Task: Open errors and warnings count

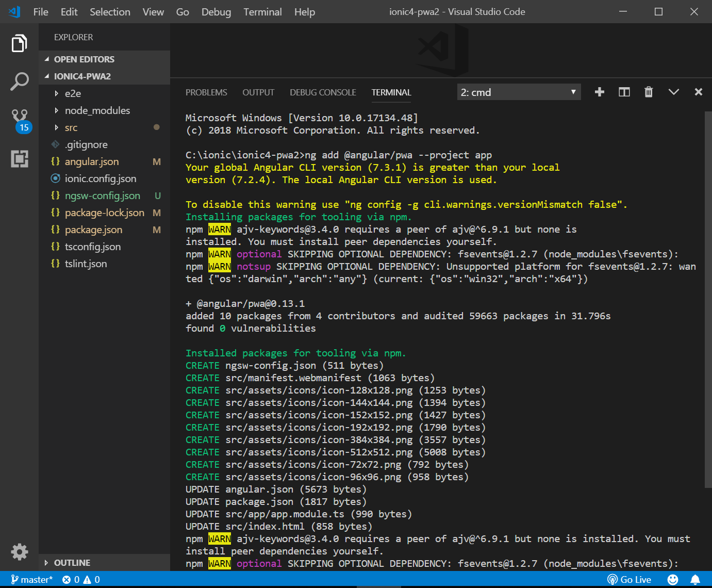Action: click(x=81, y=580)
